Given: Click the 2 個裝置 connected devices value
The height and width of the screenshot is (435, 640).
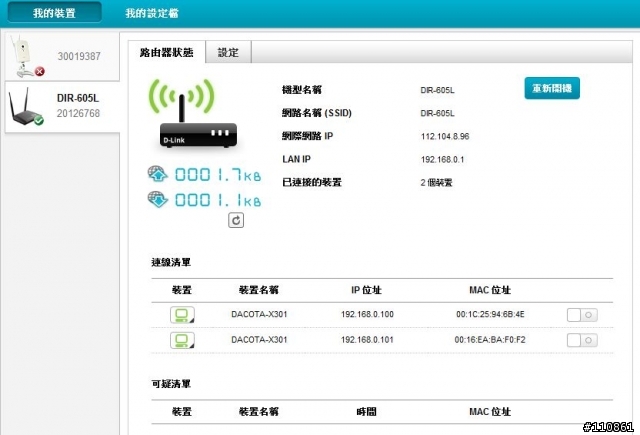Looking at the screenshot, I should (436, 182).
